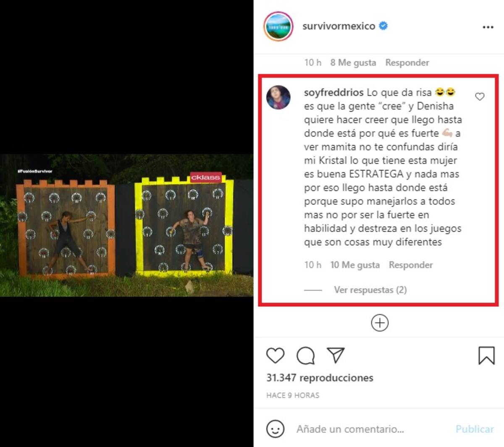Open the three-dots options menu
Viewport: 504px width, 447px height.
pyautogui.click(x=488, y=27)
